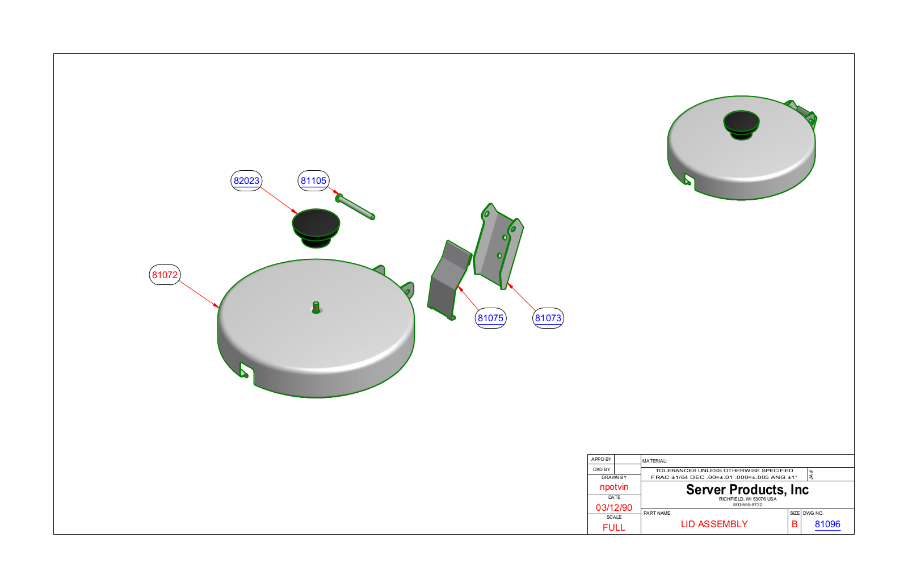Click the date 03/12/90
This screenshot has height=588, width=908.
pyautogui.click(x=614, y=507)
